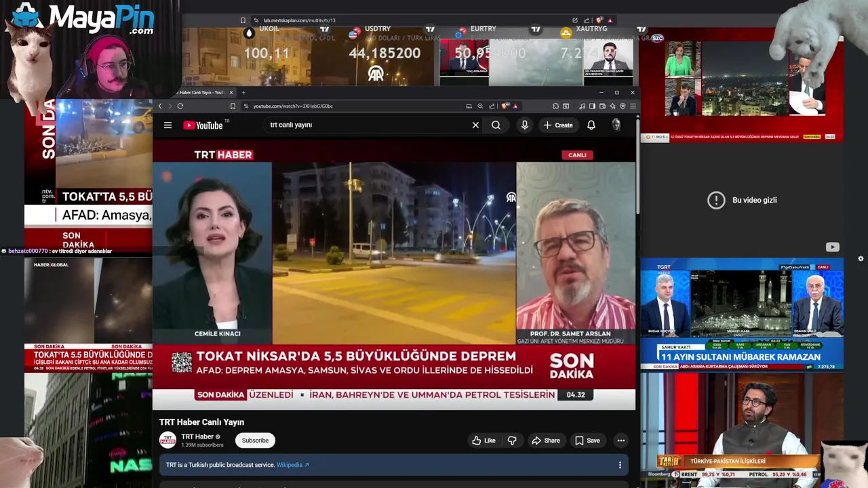Viewport: 868px width, 488px height.
Task: Open the browser main menu icon
Action: [x=633, y=106]
